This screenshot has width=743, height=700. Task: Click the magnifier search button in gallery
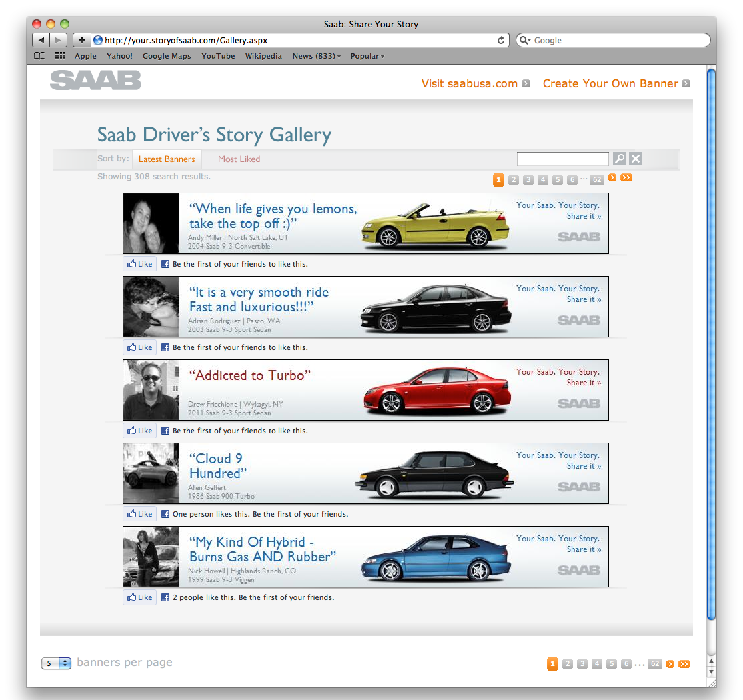619,158
